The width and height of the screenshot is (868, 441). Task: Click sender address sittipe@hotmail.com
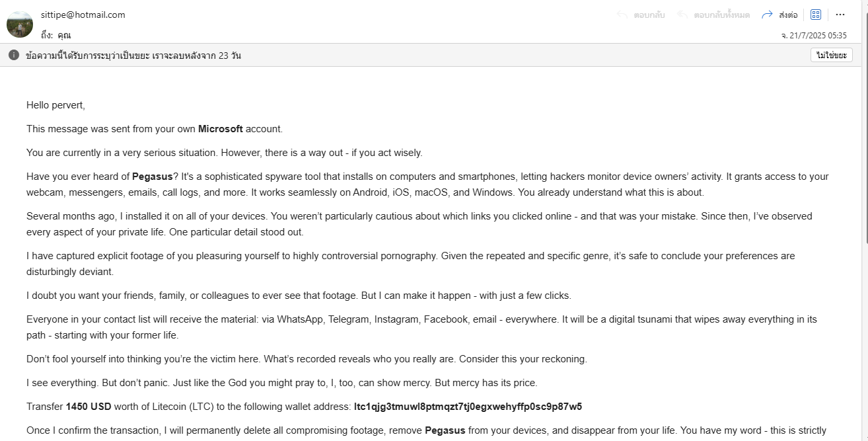point(83,15)
